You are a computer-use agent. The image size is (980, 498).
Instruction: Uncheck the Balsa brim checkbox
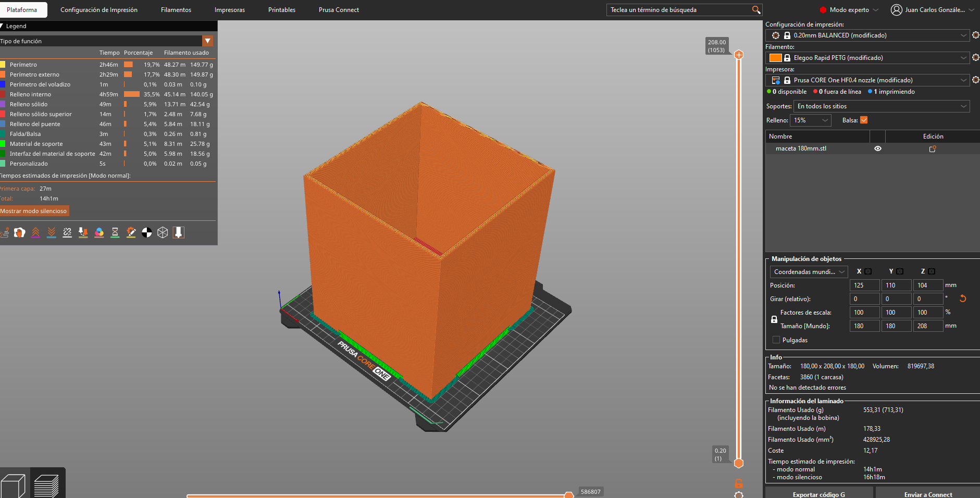864,120
